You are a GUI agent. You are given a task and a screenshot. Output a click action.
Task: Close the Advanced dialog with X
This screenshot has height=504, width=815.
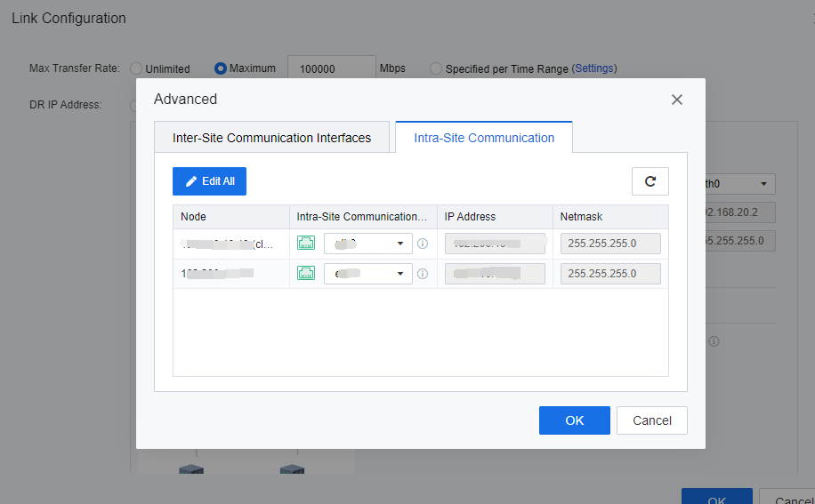[x=677, y=100]
